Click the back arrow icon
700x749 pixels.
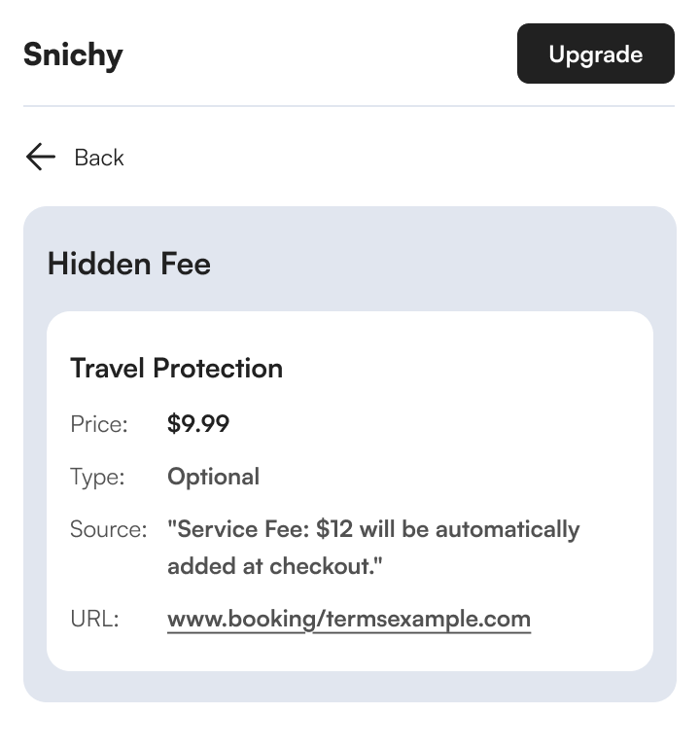[41, 158]
